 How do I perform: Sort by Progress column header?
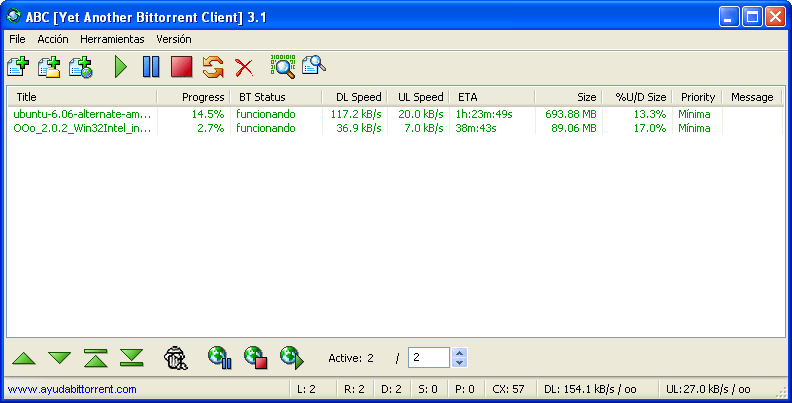pos(193,97)
